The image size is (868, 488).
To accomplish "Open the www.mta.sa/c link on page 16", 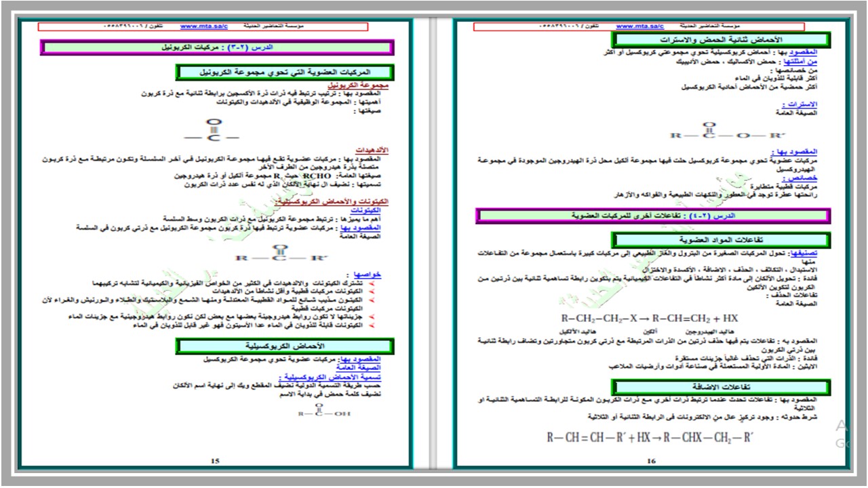I will pyautogui.click(x=639, y=26).
